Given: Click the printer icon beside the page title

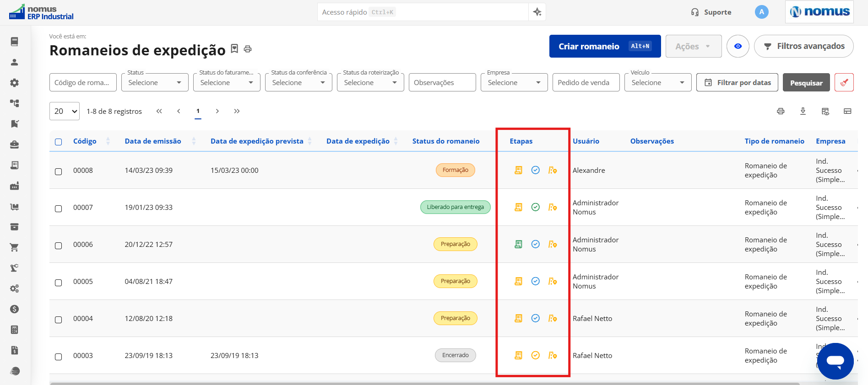Looking at the screenshot, I should click(248, 49).
